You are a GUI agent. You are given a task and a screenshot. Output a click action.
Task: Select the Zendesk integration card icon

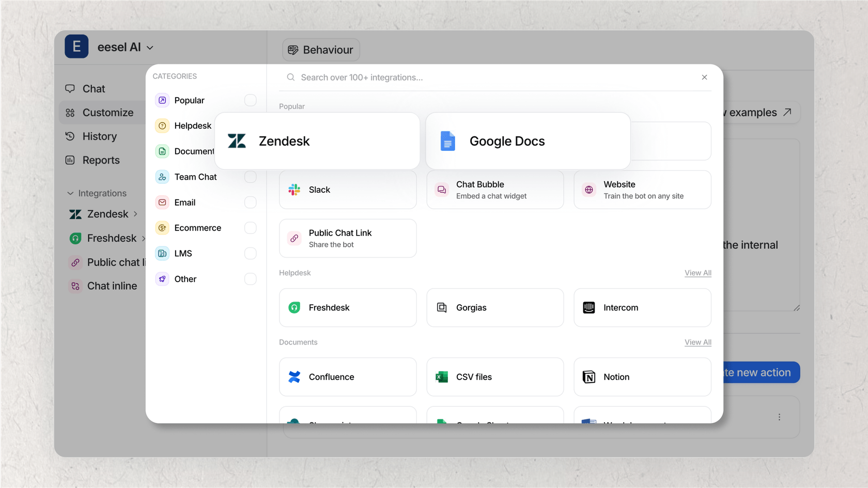click(x=237, y=140)
